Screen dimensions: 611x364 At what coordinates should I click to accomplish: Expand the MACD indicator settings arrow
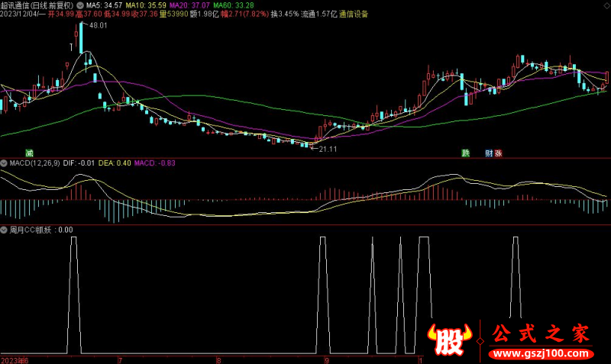[x=4, y=163]
